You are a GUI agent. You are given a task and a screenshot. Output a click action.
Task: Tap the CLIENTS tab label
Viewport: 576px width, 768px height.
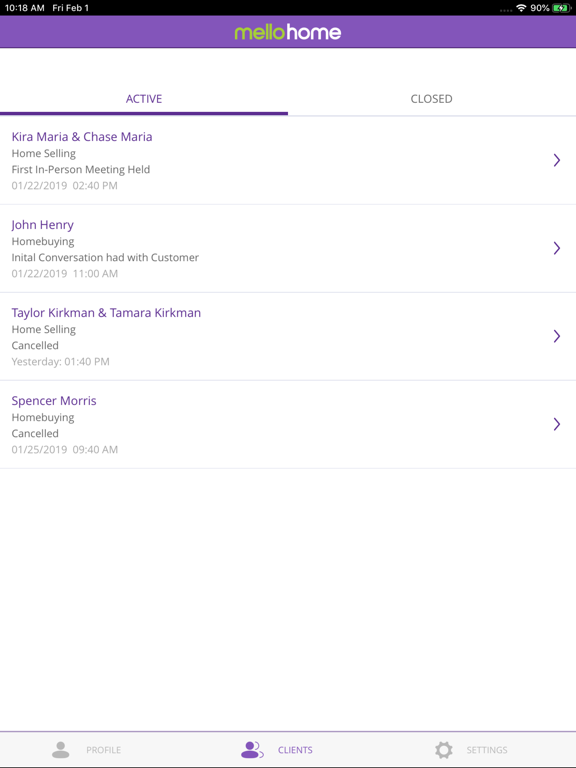point(295,750)
